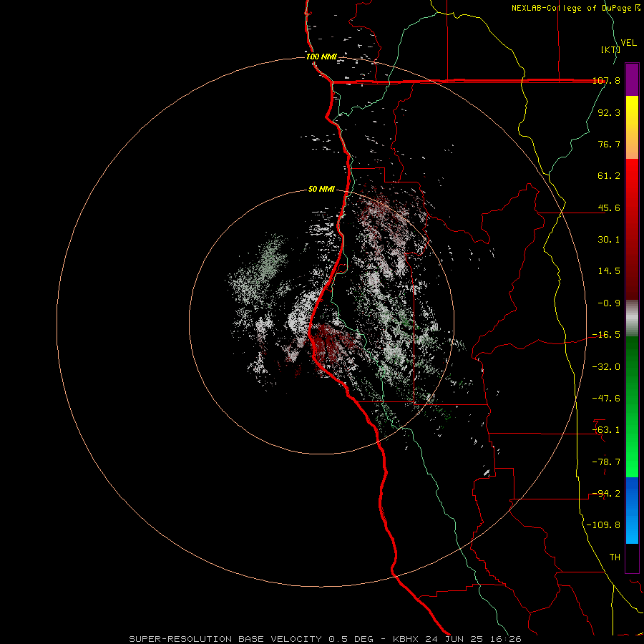Click the 14.5 velocity scale value

click(x=609, y=271)
